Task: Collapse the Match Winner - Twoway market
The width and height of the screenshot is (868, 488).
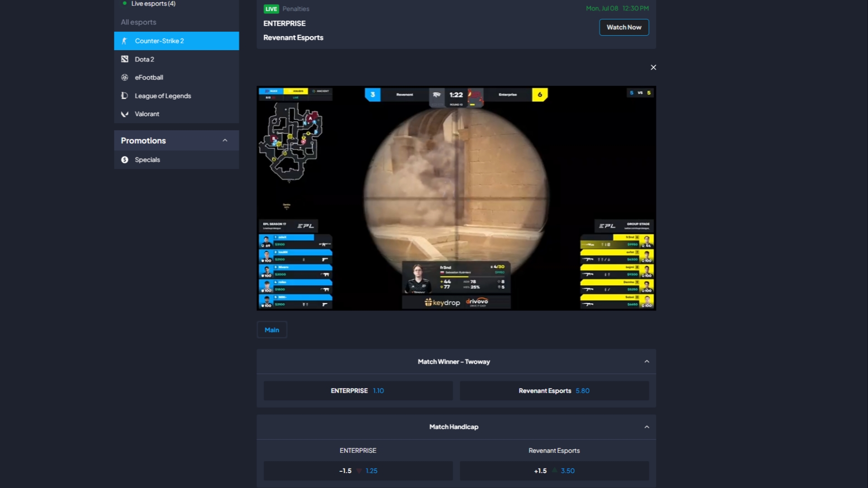Action: click(x=647, y=361)
